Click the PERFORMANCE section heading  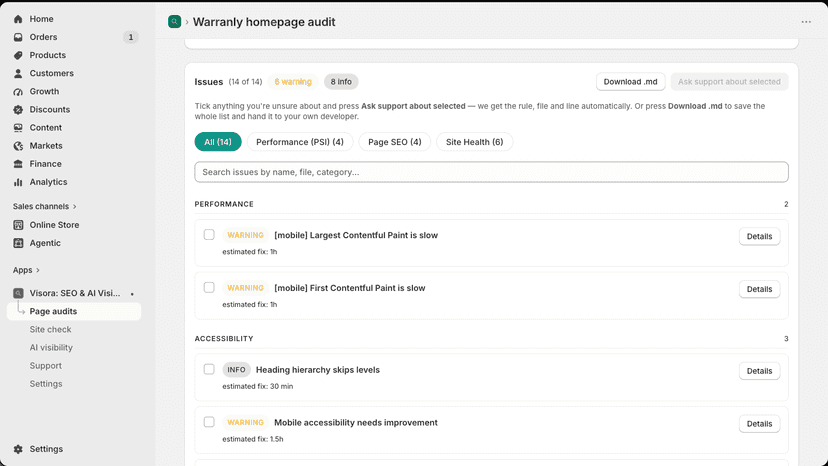pos(224,204)
